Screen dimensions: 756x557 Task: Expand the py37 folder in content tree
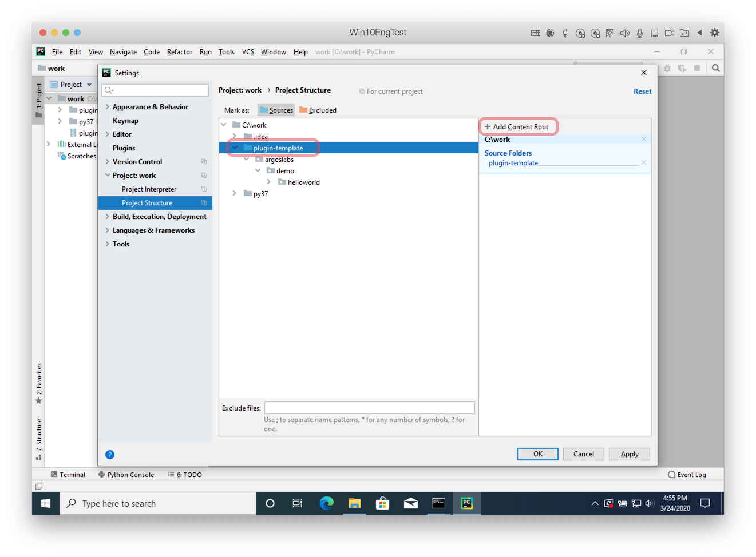point(235,194)
